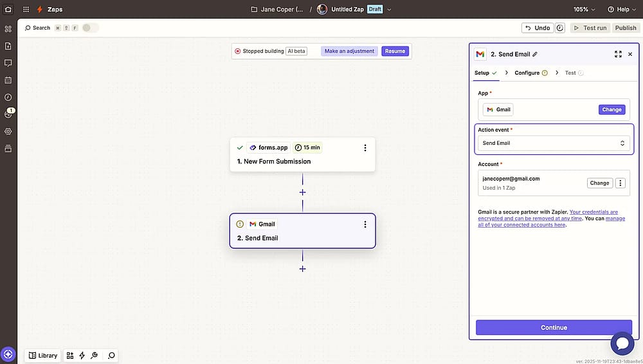Add a step between forms.app and Gmail
The width and height of the screenshot is (643, 364).
tap(303, 192)
